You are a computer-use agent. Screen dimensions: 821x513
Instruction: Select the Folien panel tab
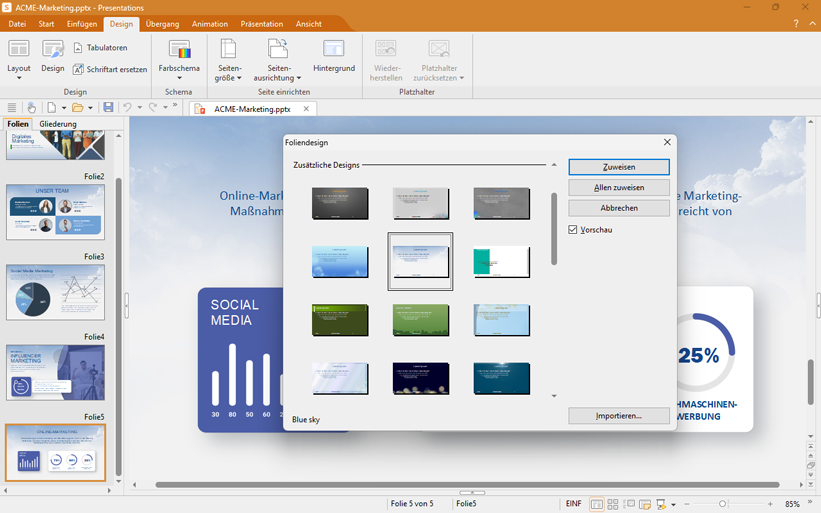18,124
